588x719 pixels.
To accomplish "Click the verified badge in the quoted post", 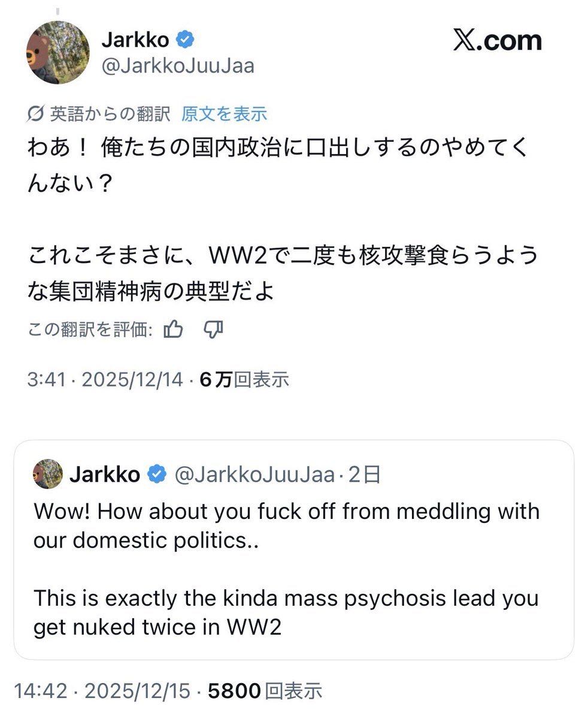I will (157, 475).
